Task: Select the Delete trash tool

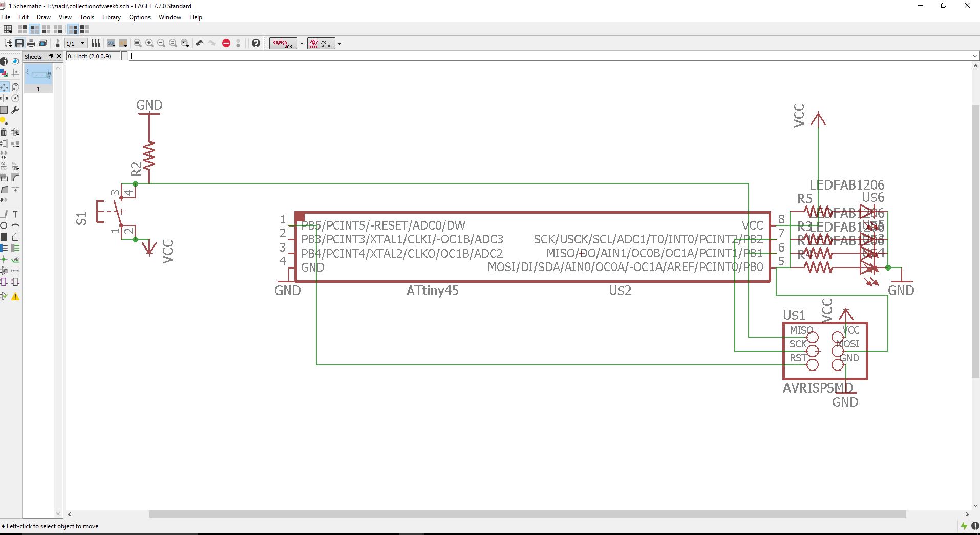Action: 4,132
